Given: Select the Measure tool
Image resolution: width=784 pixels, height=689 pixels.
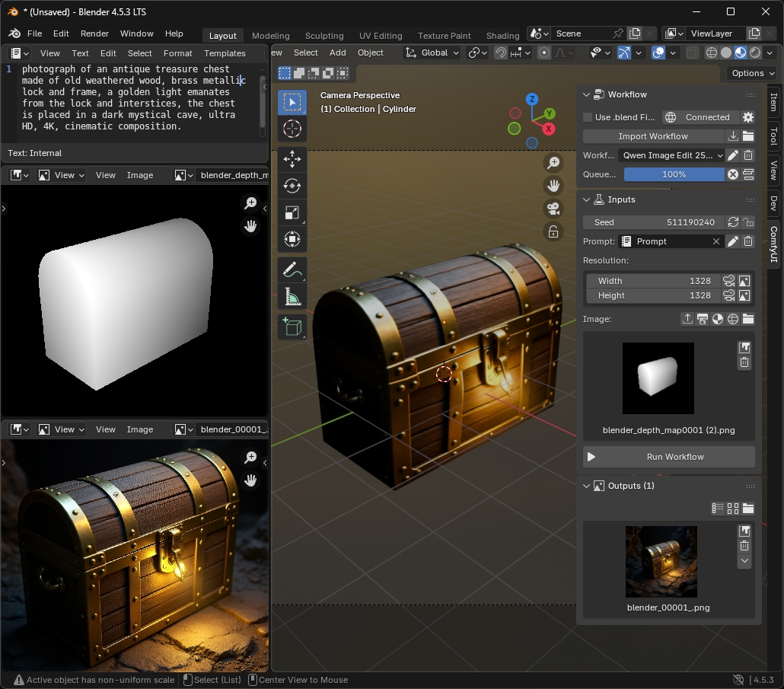Looking at the screenshot, I should (x=292, y=296).
